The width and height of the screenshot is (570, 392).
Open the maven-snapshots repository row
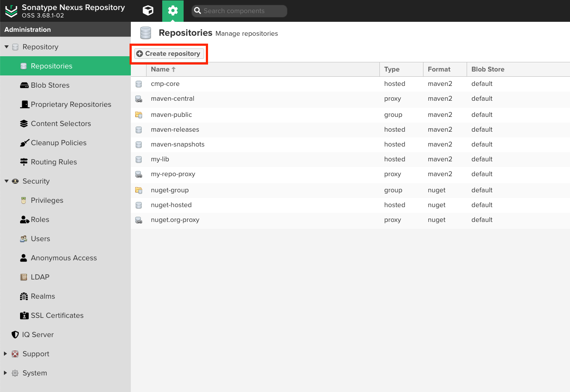pyautogui.click(x=350, y=144)
